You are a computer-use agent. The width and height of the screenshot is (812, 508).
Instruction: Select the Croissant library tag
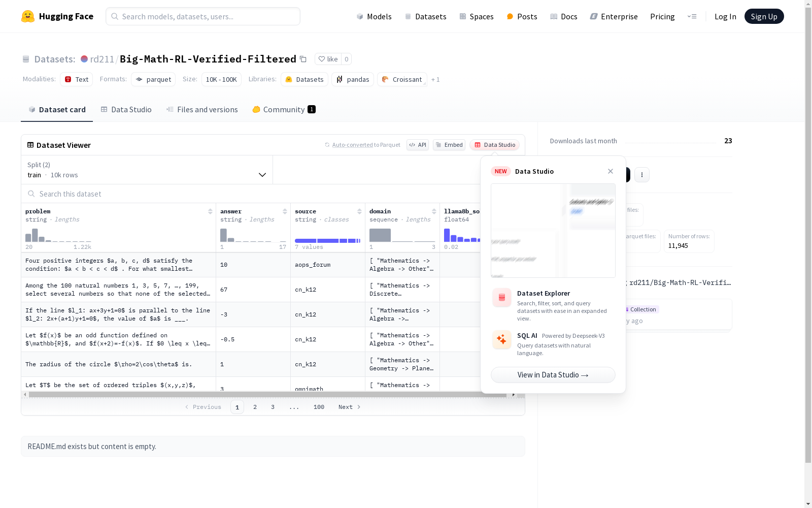(x=402, y=79)
